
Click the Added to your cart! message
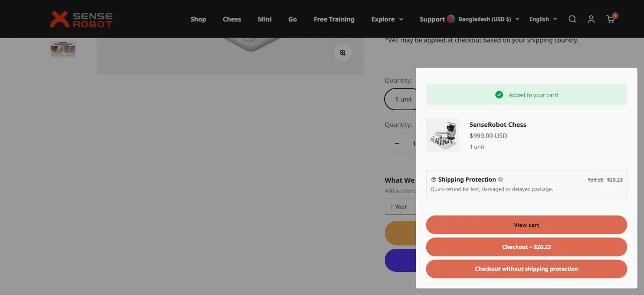click(x=533, y=95)
